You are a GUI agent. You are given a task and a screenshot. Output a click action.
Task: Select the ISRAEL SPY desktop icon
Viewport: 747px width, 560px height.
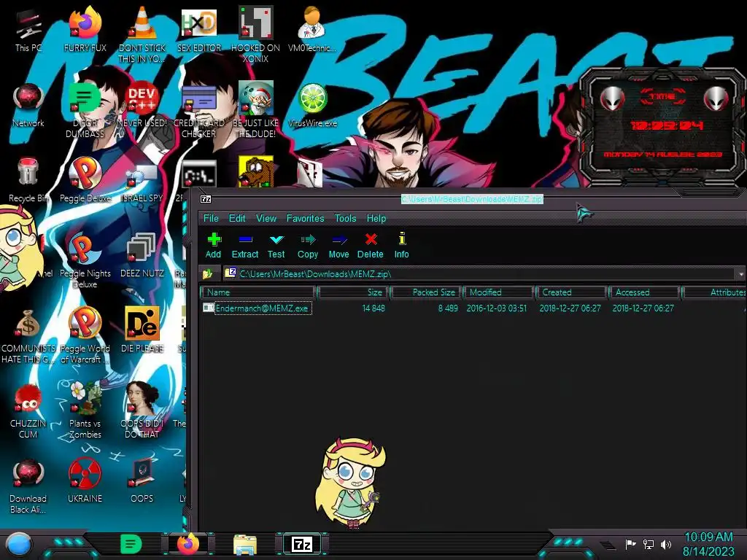pyautogui.click(x=142, y=181)
